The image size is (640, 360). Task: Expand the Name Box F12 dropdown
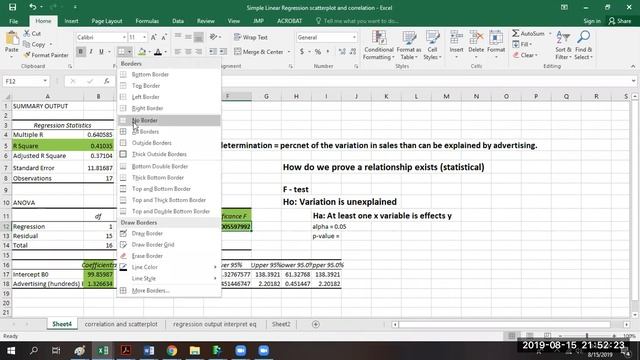pyautogui.click(x=45, y=81)
